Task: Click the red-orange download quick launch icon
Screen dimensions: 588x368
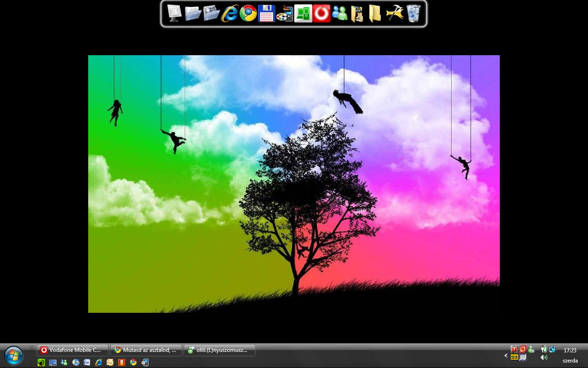Action: point(122,362)
